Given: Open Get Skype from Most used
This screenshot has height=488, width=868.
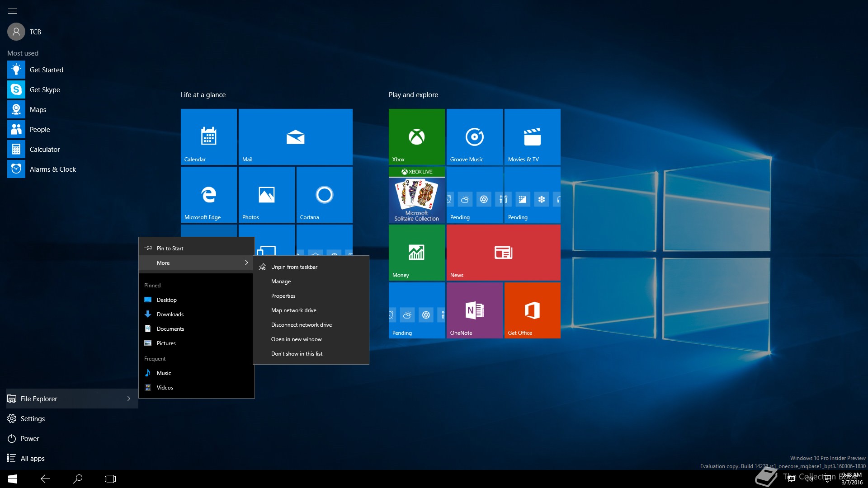Looking at the screenshot, I should tap(44, 90).
